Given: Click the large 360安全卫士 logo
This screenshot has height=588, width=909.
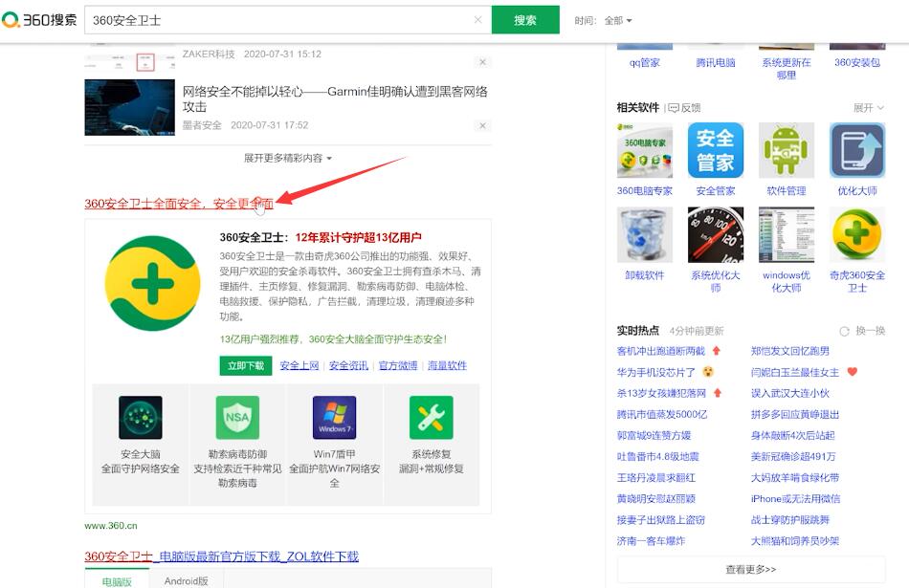Looking at the screenshot, I should [152, 283].
